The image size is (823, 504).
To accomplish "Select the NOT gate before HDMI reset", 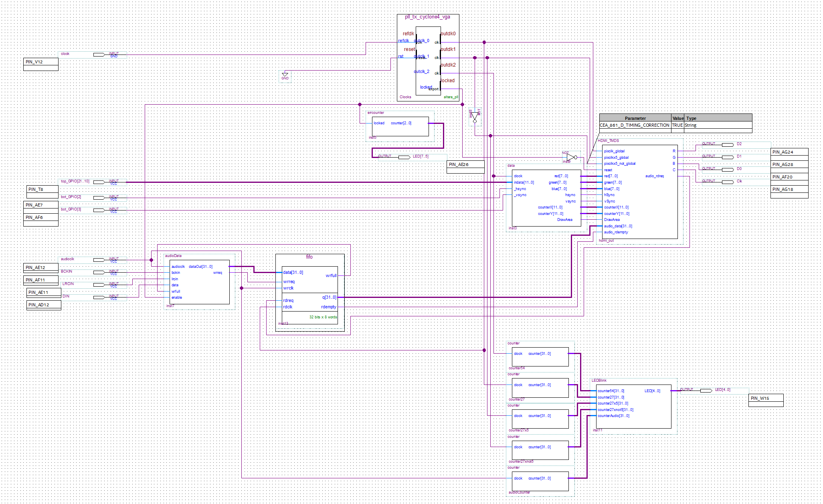I will point(571,157).
